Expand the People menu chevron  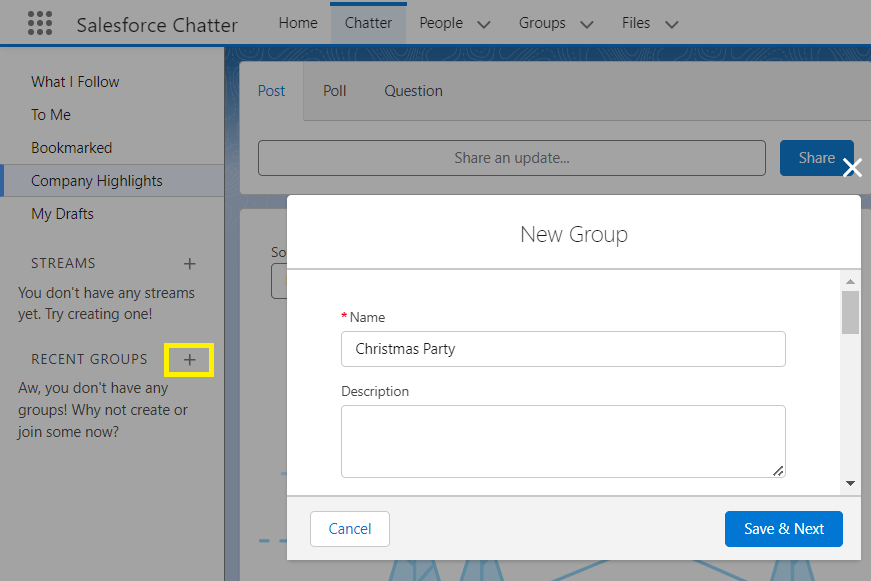[x=484, y=24]
